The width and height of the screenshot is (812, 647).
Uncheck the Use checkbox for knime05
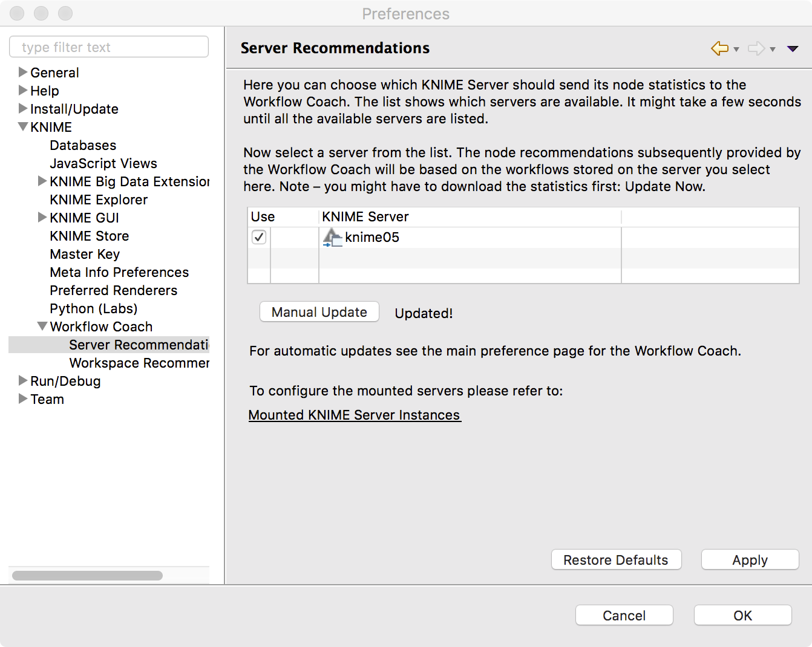pos(258,237)
